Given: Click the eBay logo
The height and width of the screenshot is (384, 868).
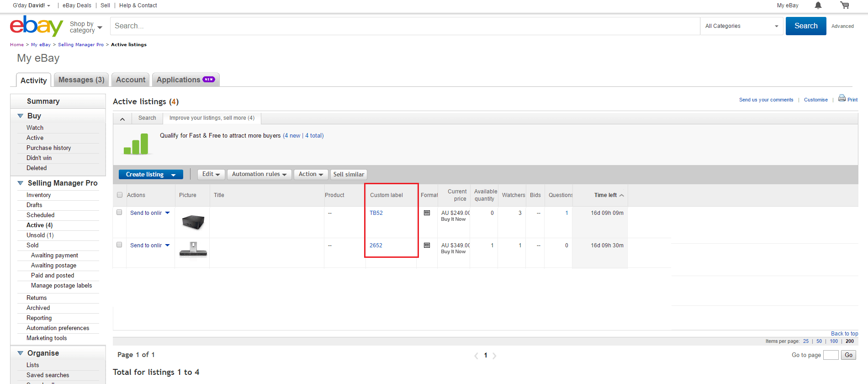Looking at the screenshot, I should point(37,26).
